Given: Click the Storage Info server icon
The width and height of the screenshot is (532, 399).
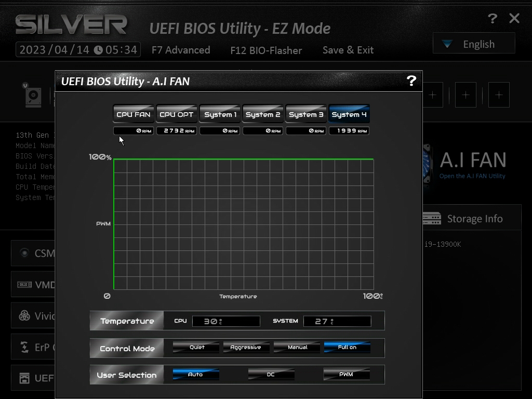Looking at the screenshot, I should pos(432,219).
